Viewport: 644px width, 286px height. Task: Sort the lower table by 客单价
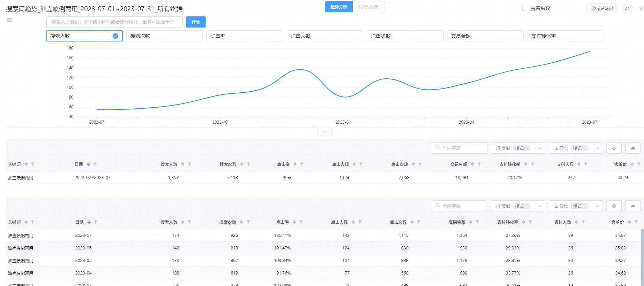tap(629, 222)
